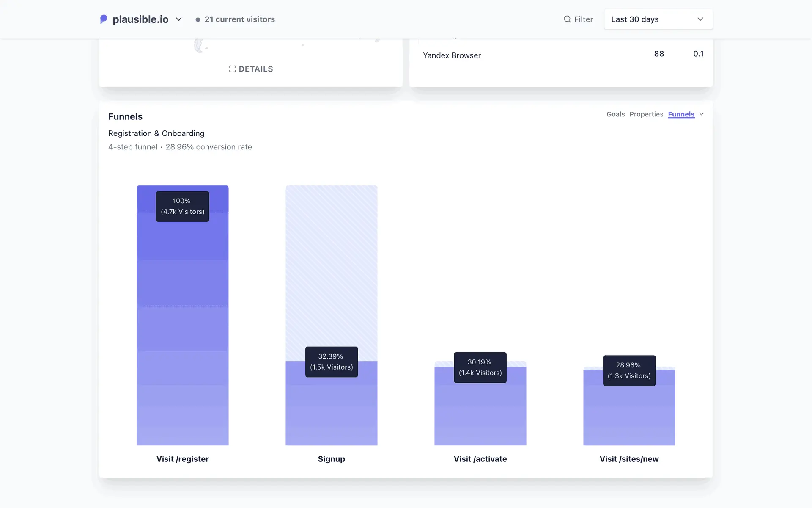This screenshot has width=812, height=508.
Task: Click the current visitors status dot
Action: [x=198, y=20]
